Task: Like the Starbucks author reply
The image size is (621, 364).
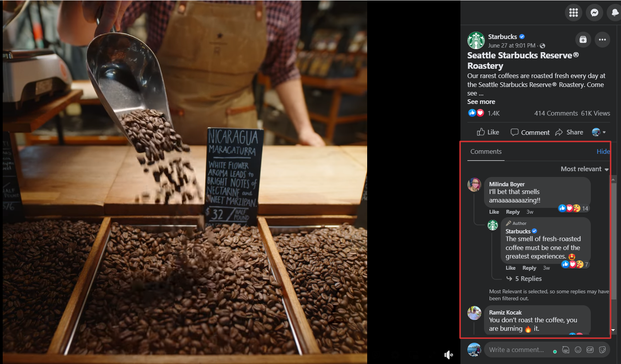Action: coord(510,268)
